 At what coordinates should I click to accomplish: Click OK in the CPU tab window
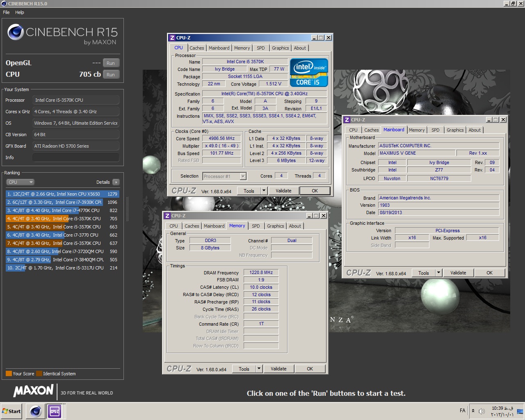point(315,191)
